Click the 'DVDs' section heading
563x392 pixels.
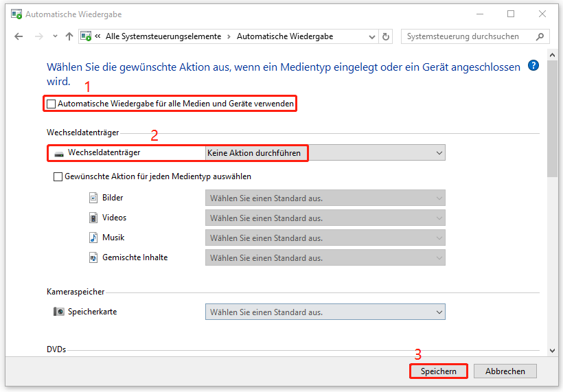[x=56, y=349]
